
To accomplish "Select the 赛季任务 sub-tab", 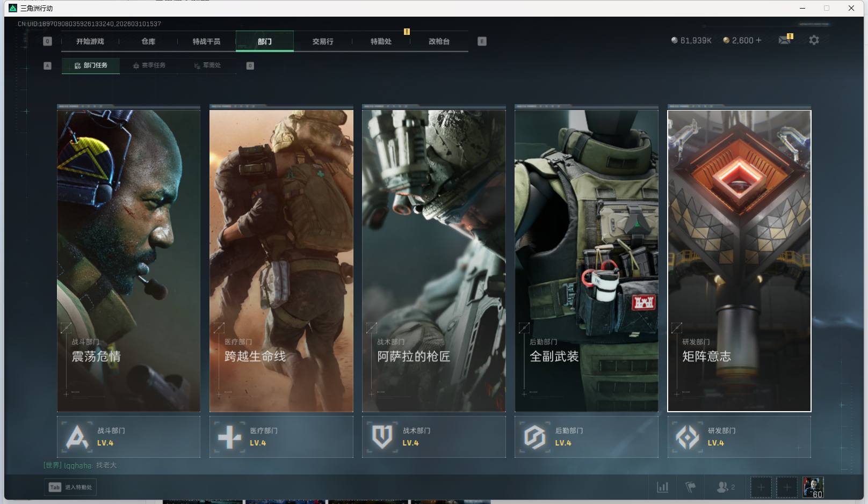I will (149, 65).
